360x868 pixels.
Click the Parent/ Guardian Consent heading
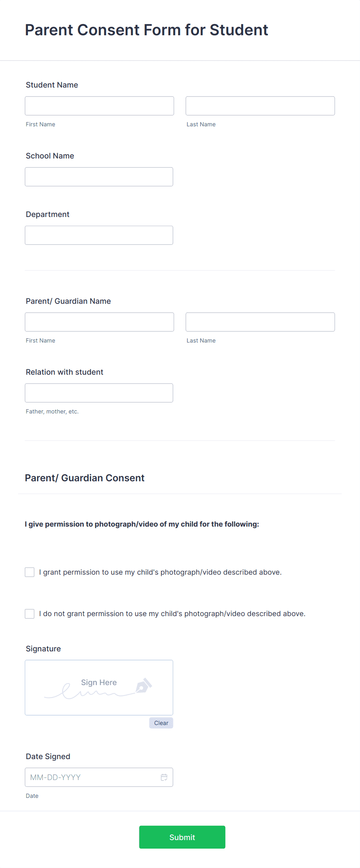(85, 478)
